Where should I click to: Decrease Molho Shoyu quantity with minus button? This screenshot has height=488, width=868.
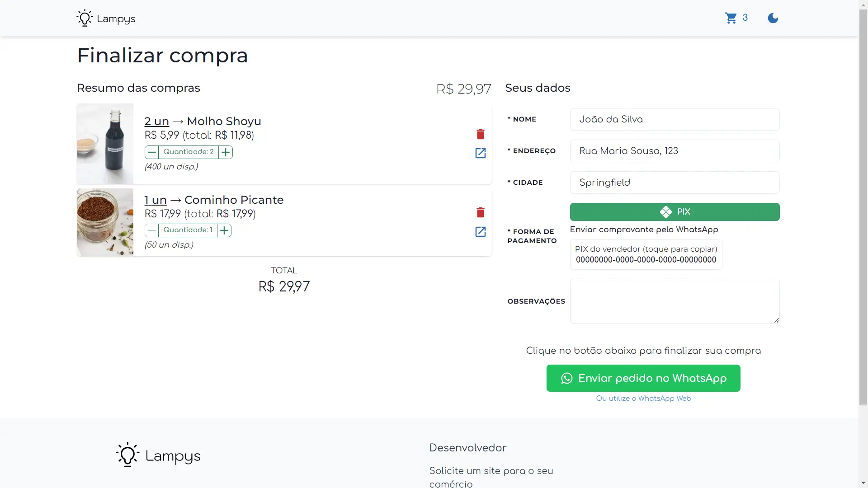(152, 152)
